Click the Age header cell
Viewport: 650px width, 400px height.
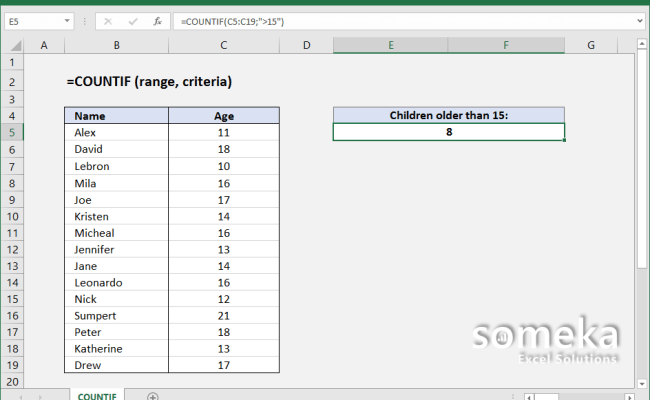pyautogui.click(x=224, y=116)
